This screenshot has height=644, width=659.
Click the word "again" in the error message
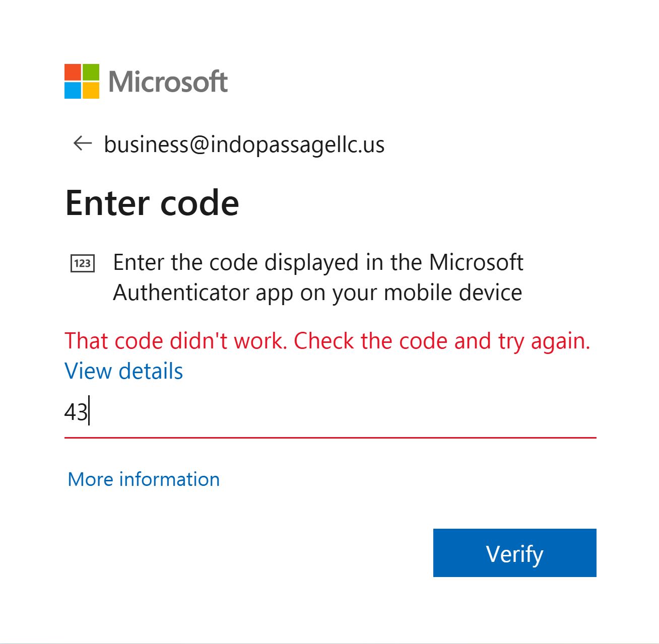click(560, 341)
